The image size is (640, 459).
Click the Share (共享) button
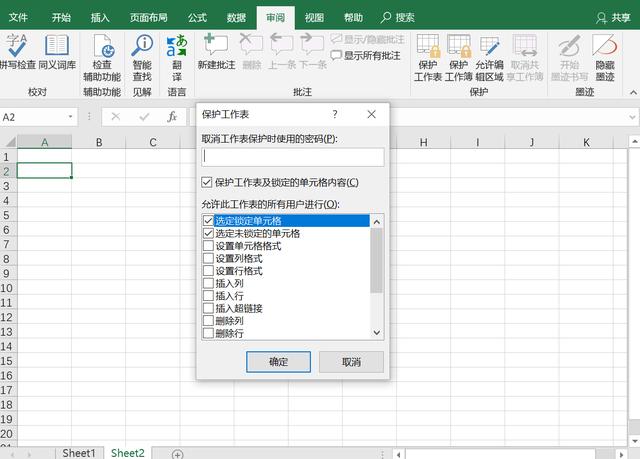[x=613, y=18]
